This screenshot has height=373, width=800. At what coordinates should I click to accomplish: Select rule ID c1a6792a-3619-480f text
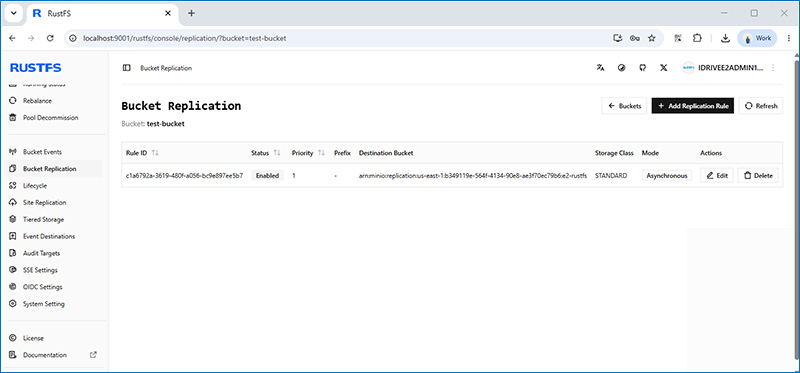(184, 176)
